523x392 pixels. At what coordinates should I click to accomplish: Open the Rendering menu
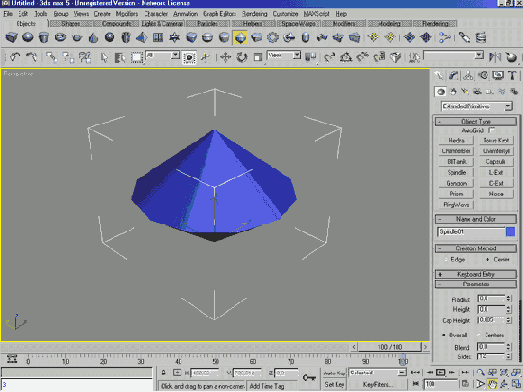tap(254, 14)
